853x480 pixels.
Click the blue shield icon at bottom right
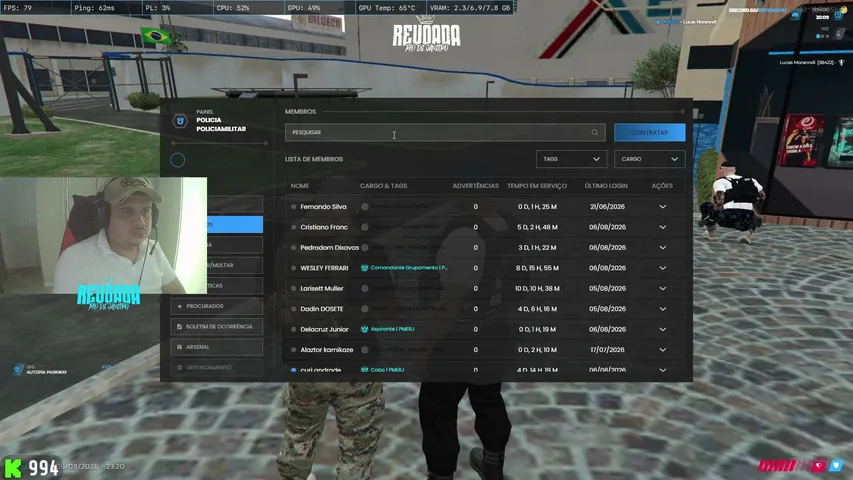(837, 465)
